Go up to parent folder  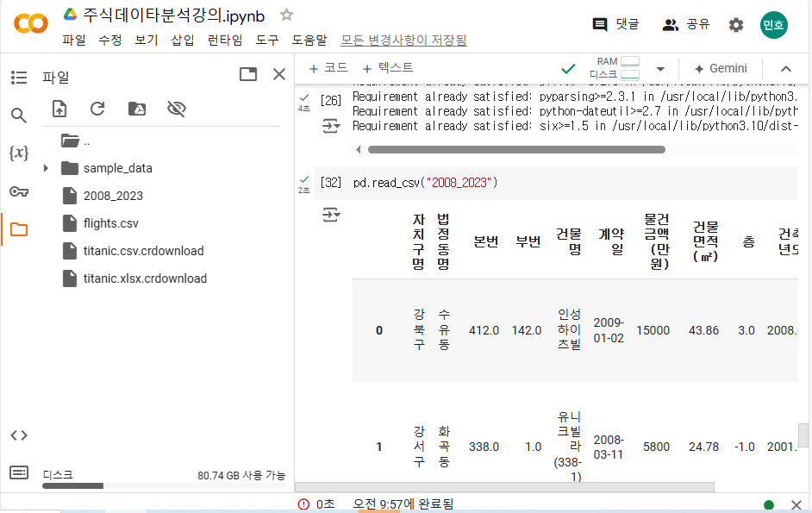click(75, 141)
